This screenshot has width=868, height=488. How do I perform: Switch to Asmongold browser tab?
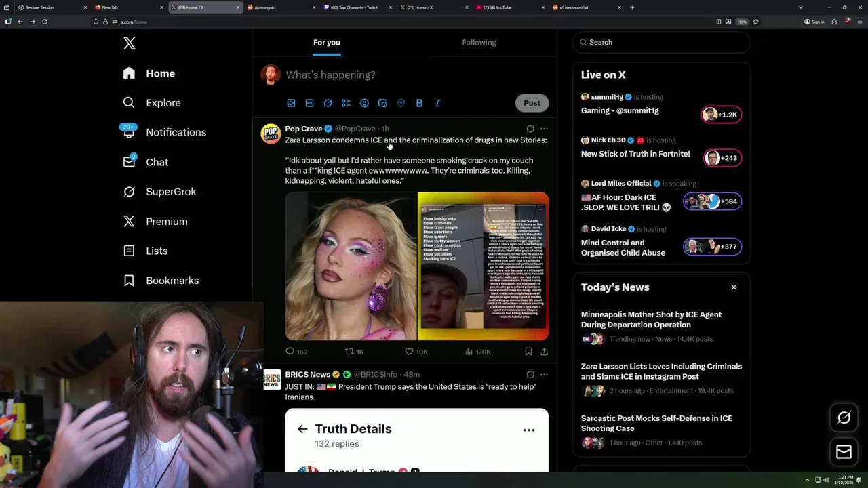click(x=281, y=7)
